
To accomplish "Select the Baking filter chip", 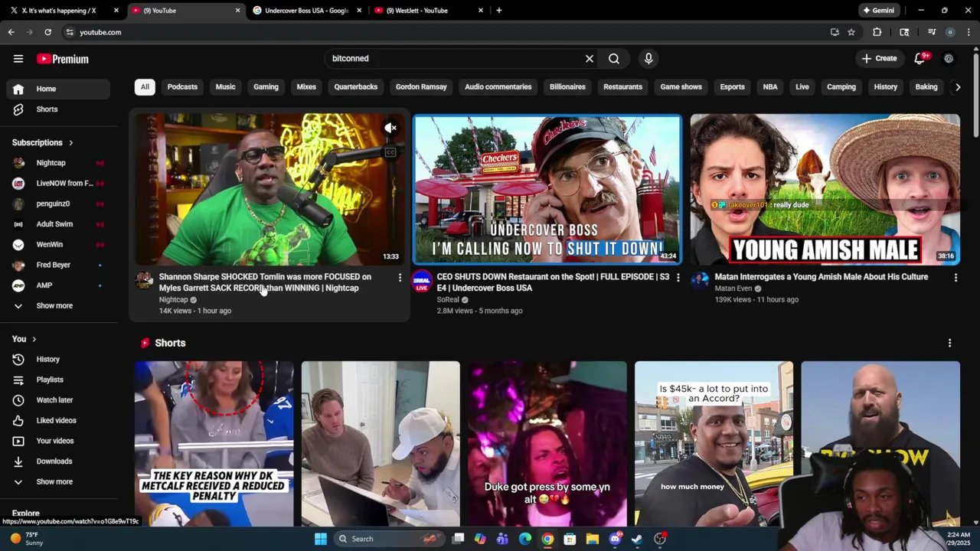I will (x=926, y=86).
